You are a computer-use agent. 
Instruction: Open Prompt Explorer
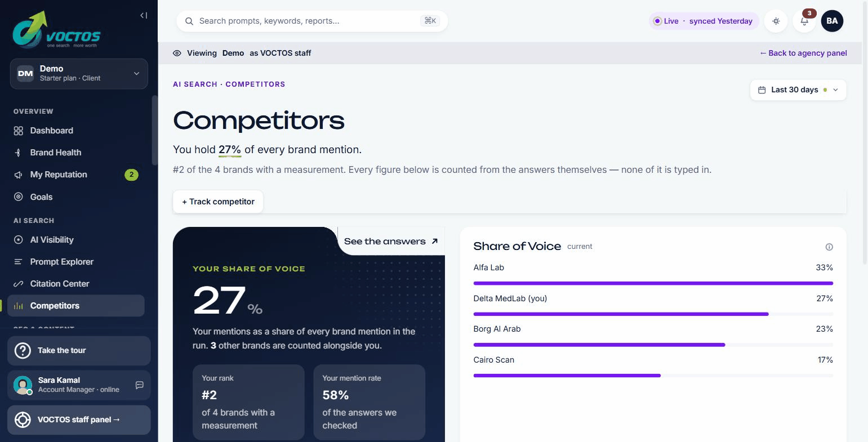click(76, 262)
